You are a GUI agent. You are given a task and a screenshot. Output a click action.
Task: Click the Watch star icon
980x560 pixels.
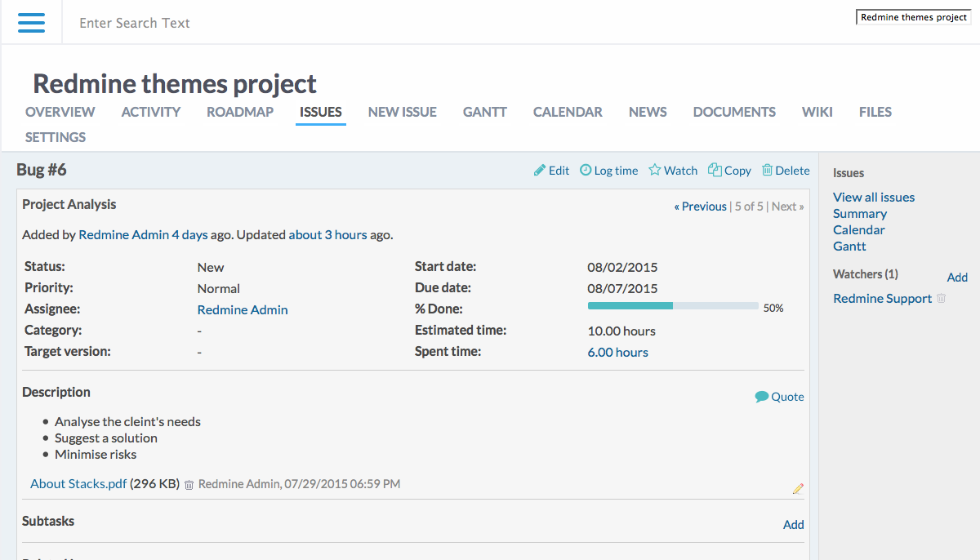[x=654, y=170]
